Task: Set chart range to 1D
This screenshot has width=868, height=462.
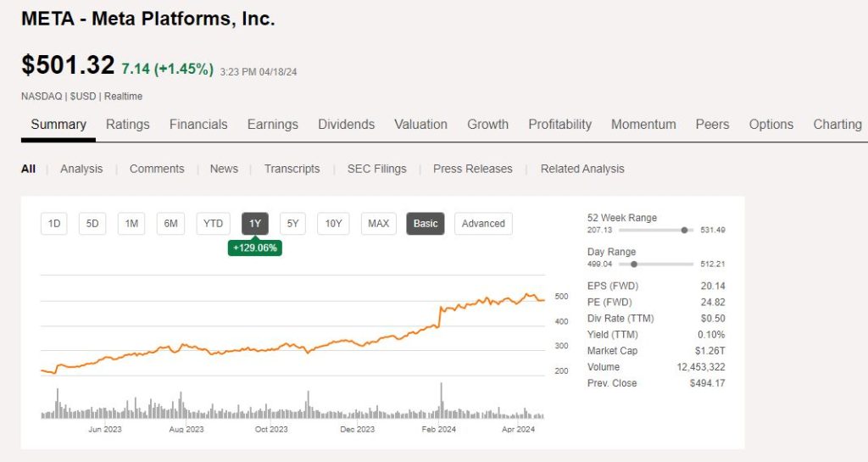Action: [54, 224]
